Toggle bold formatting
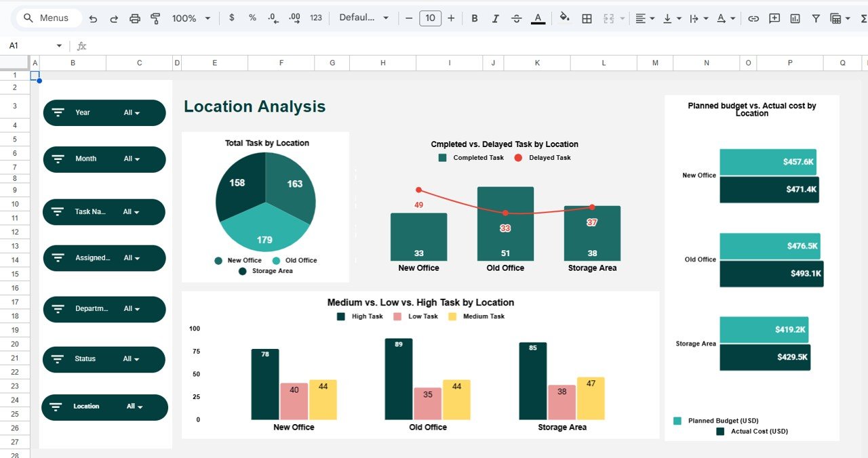Viewport: 868px width, 458px height. (x=474, y=18)
